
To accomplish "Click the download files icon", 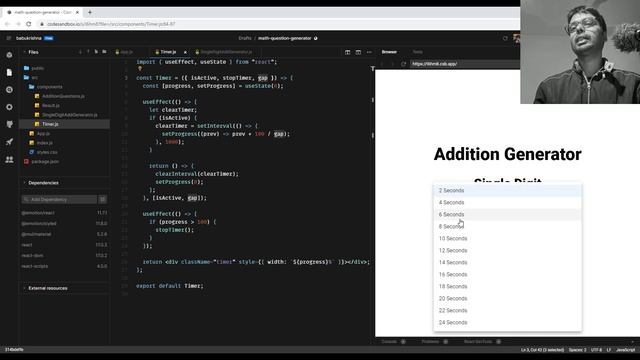I will tap(80, 52).
